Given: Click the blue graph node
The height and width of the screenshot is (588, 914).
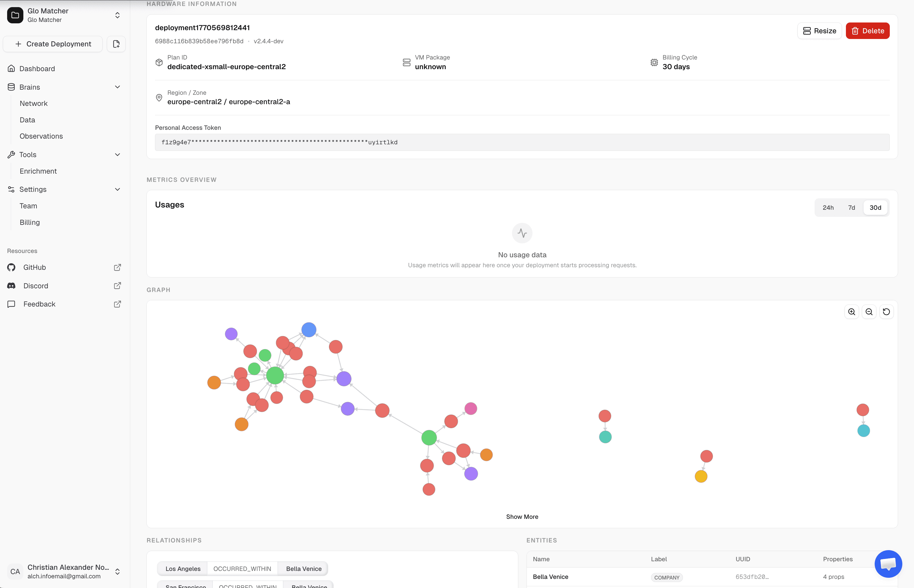Looking at the screenshot, I should (x=309, y=330).
